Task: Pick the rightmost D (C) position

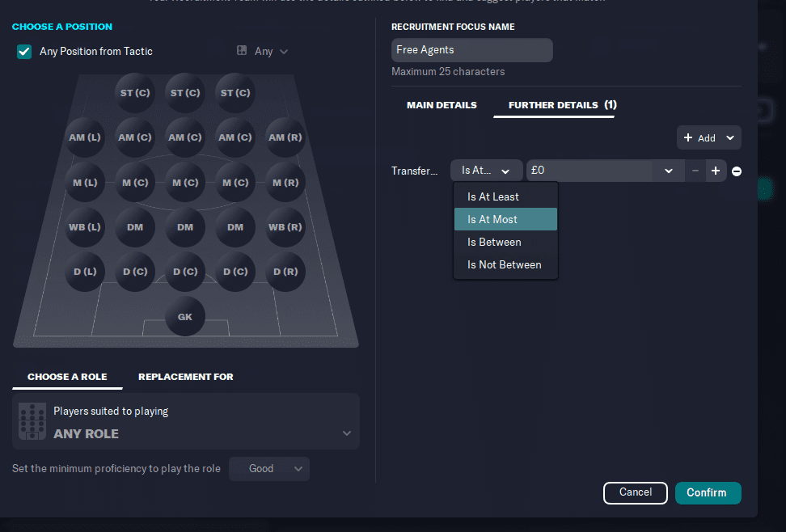Action: click(235, 272)
